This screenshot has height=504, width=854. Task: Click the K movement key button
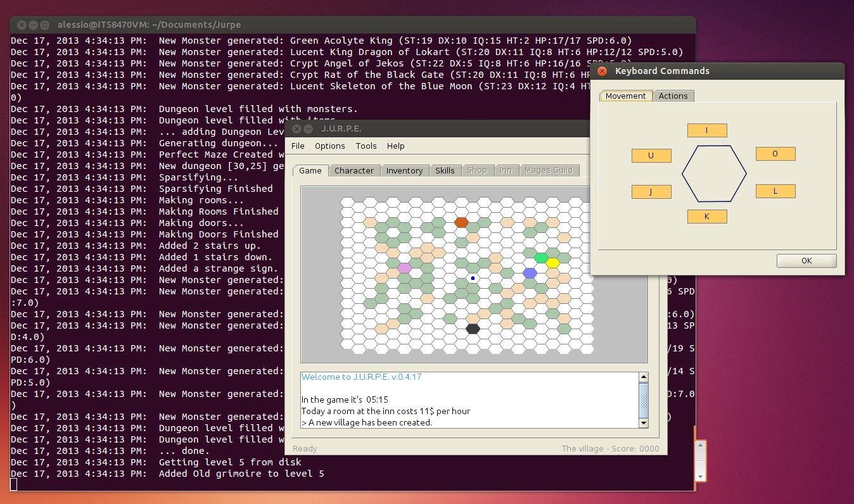coord(707,217)
